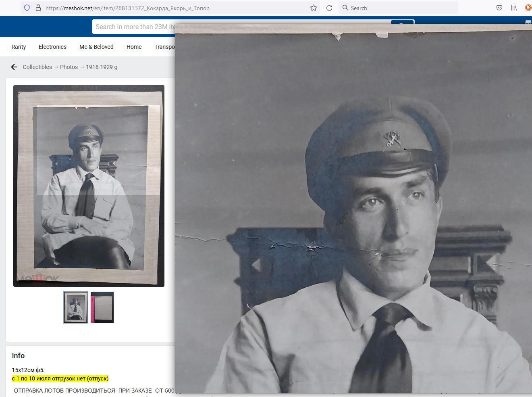Click the browser URL address field
Viewport: 532px width, 397px height.
(173, 8)
